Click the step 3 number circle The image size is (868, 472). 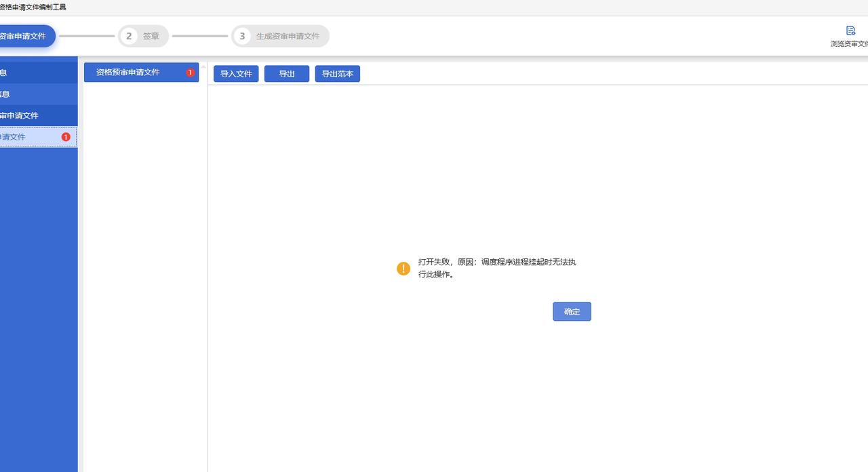point(242,36)
